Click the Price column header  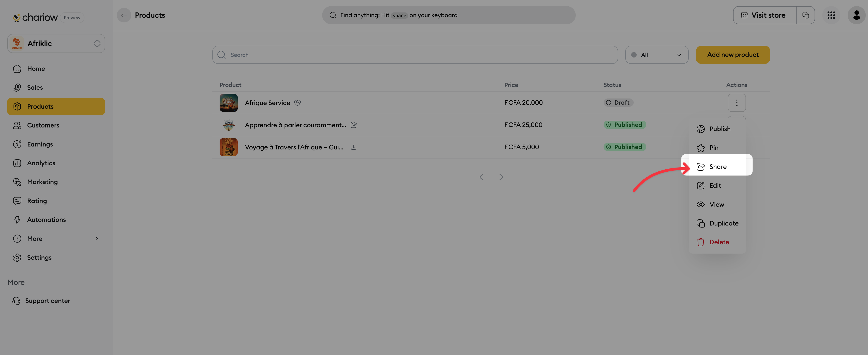[x=511, y=85]
